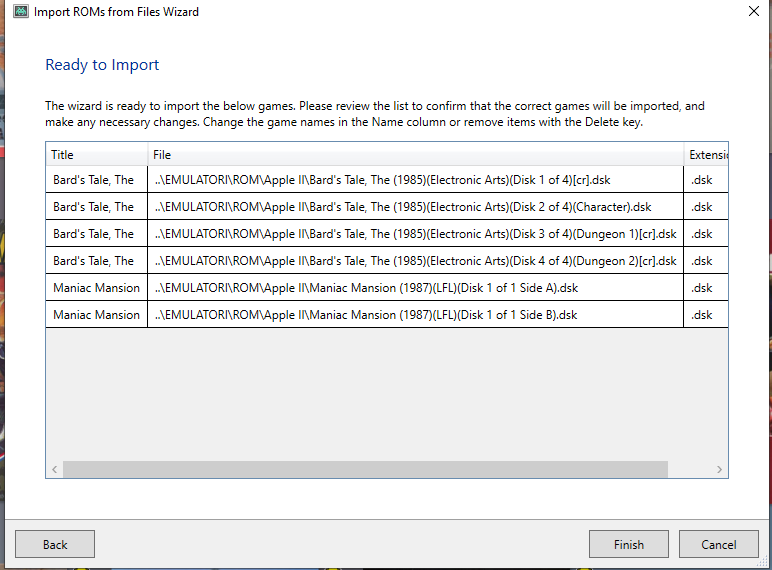
Task: Click .dsk extension cell in Maniac Mansion Side B row
Action: (x=706, y=315)
